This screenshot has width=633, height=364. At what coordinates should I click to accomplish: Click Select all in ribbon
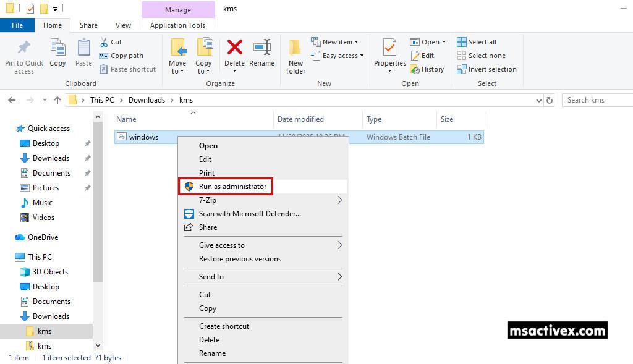point(477,42)
